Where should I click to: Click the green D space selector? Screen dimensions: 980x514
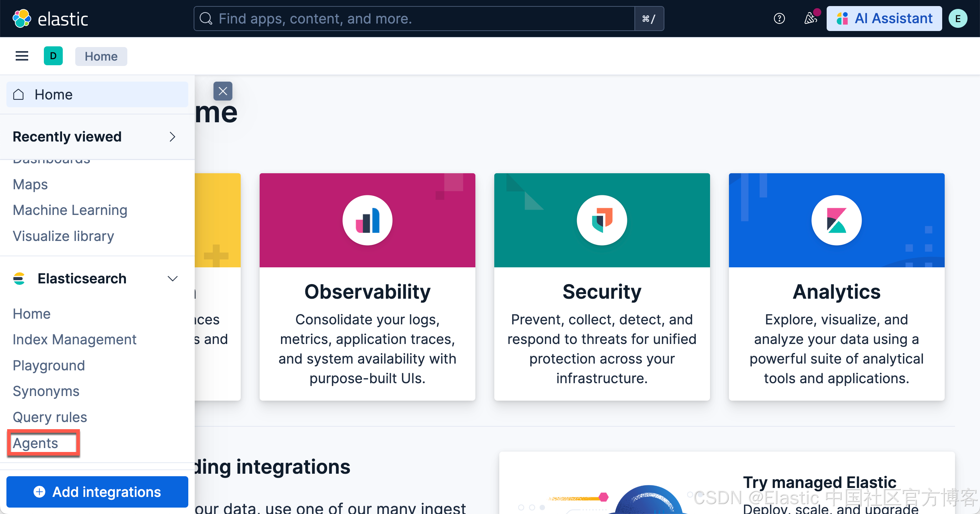(53, 56)
